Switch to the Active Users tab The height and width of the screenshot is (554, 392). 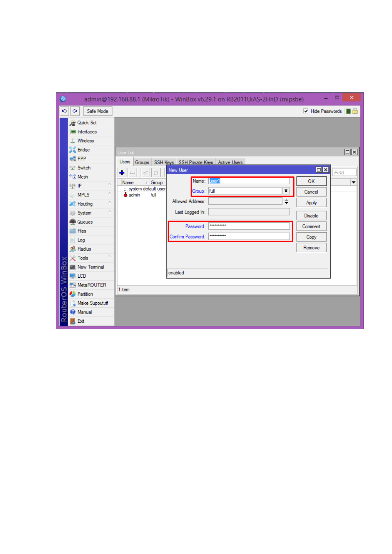coord(230,163)
